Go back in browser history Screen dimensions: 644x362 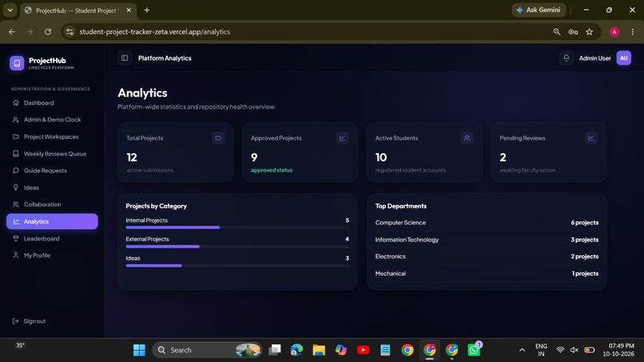(12, 32)
